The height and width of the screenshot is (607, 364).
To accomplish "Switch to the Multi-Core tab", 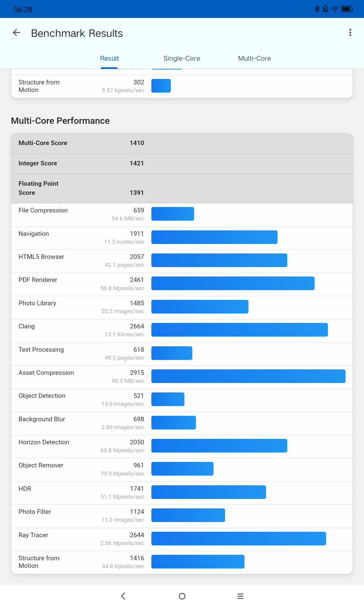I will 254,58.
